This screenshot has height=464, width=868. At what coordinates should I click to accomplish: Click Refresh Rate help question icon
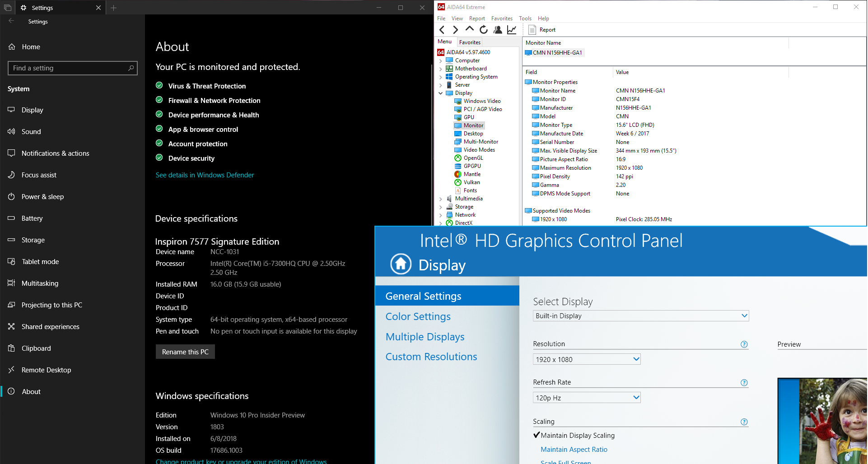tap(744, 383)
